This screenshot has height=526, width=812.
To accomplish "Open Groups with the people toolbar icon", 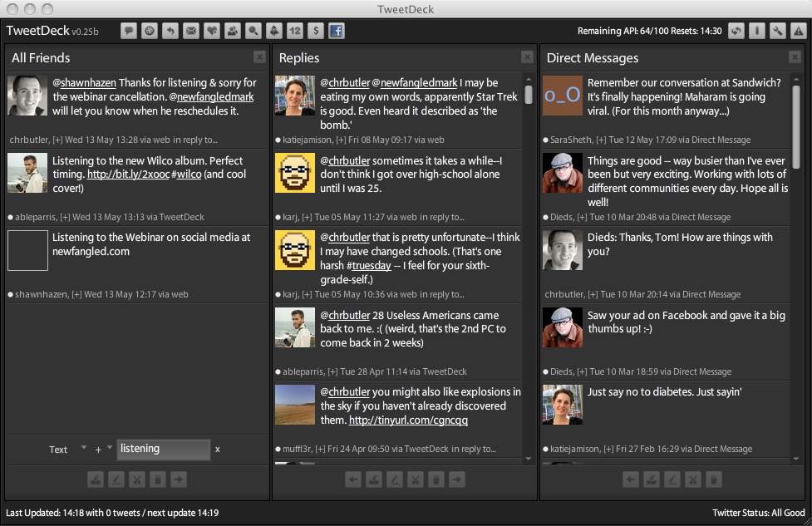I will point(233,31).
